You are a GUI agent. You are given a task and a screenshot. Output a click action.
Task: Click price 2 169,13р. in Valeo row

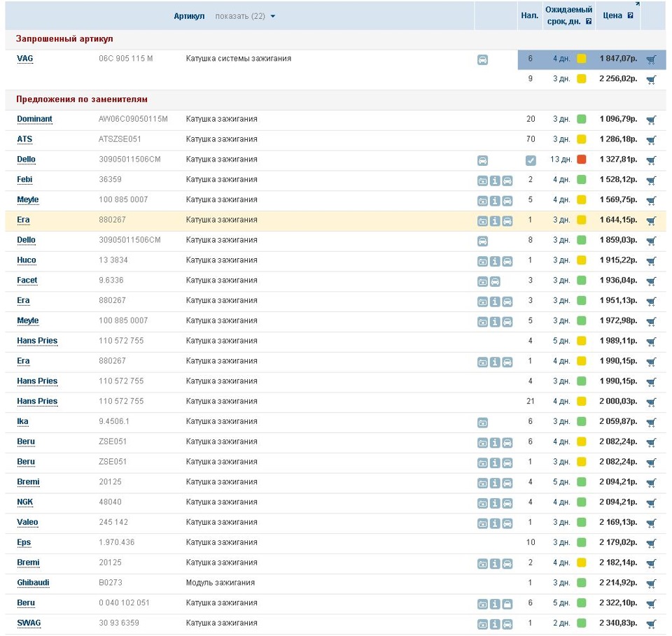tap(618, 522)
